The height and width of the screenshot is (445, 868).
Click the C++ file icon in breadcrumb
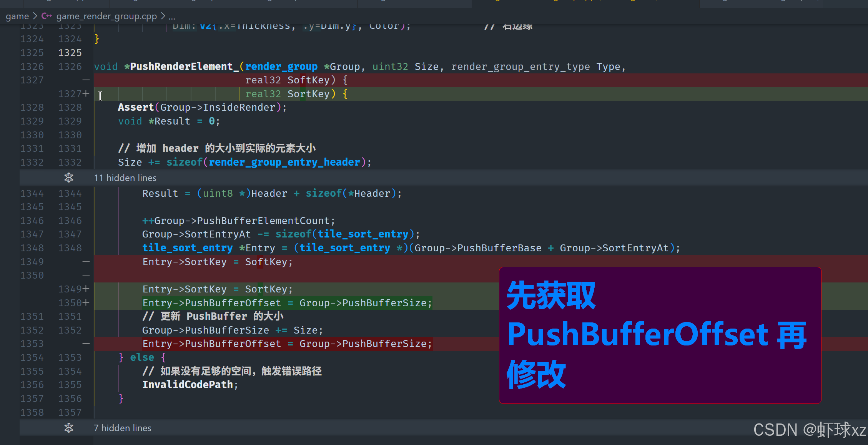point(47,16)
